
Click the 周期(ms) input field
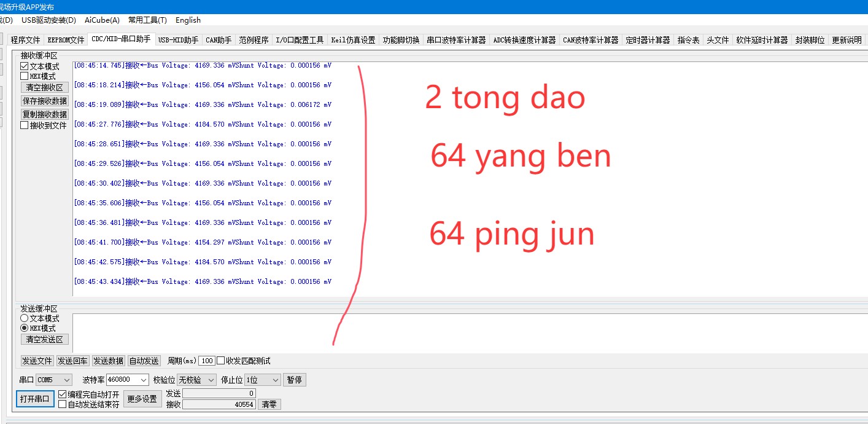(206, 361)
